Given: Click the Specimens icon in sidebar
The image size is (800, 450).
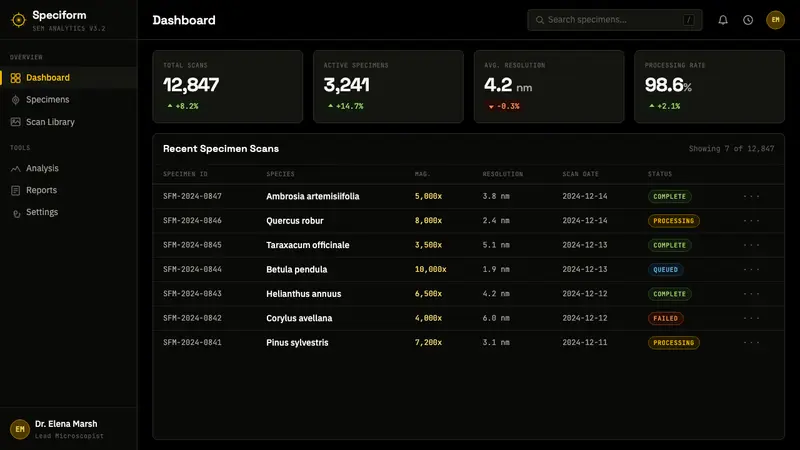Looking at the screenshot, I should (x=16, y=100).
